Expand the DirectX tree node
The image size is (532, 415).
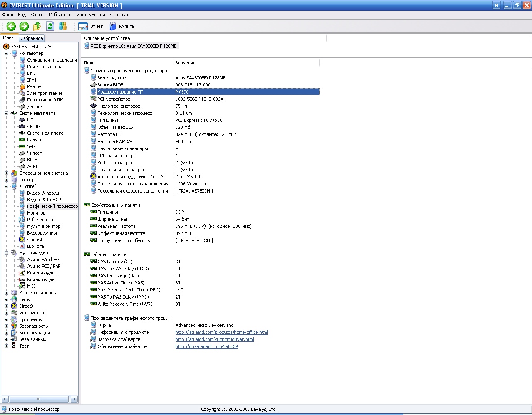click(x=7, y=306)
